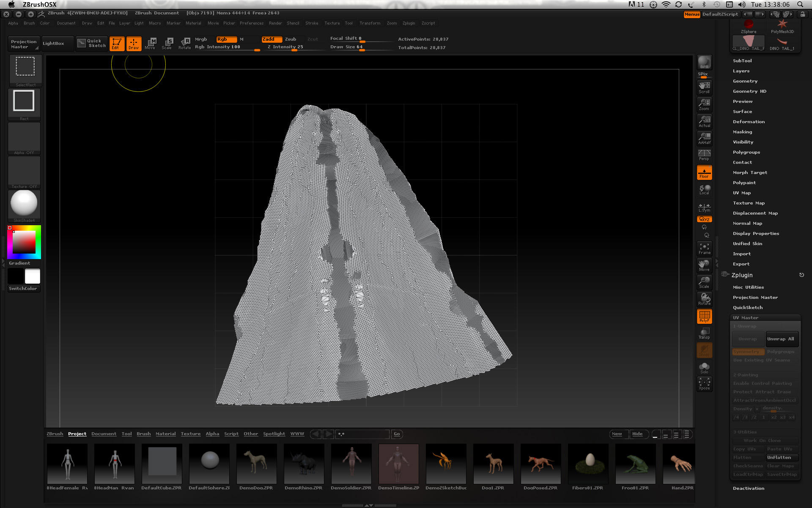This screenshot has height=508, width=812.
Task: Toggle Transp transparency mode
Action: click(704, 333)
